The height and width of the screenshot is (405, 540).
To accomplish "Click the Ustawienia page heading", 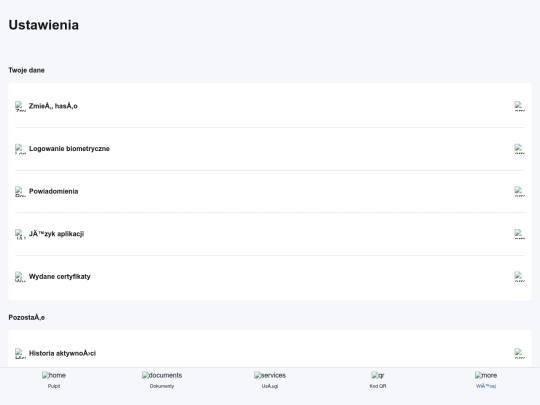I will [44, 25].
